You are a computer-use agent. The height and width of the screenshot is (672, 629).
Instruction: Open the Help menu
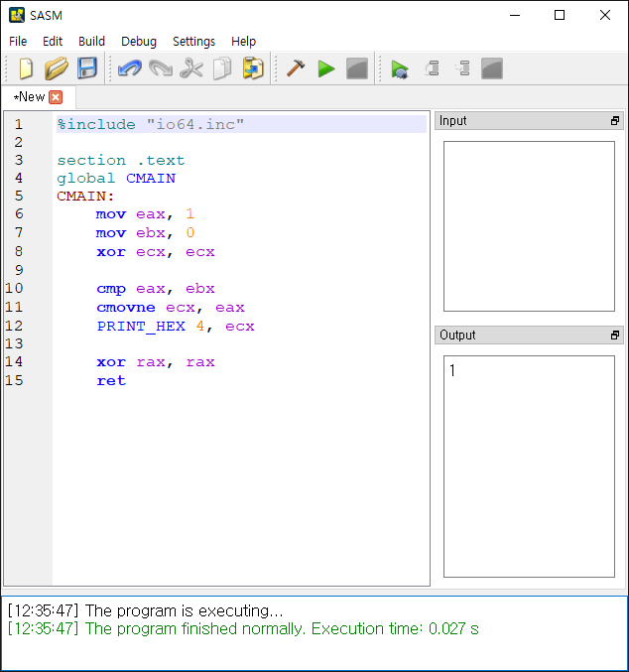point(243,41)
